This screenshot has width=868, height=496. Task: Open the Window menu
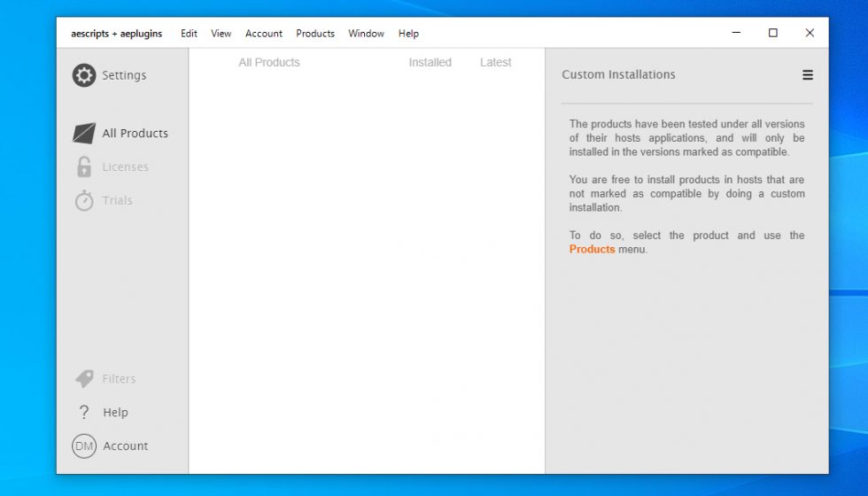366,34
